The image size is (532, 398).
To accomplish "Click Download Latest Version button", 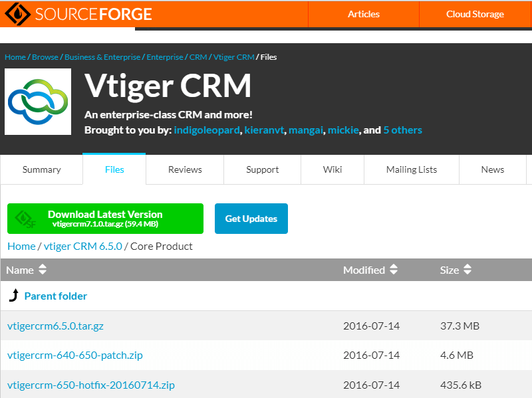I will [105, 219].
